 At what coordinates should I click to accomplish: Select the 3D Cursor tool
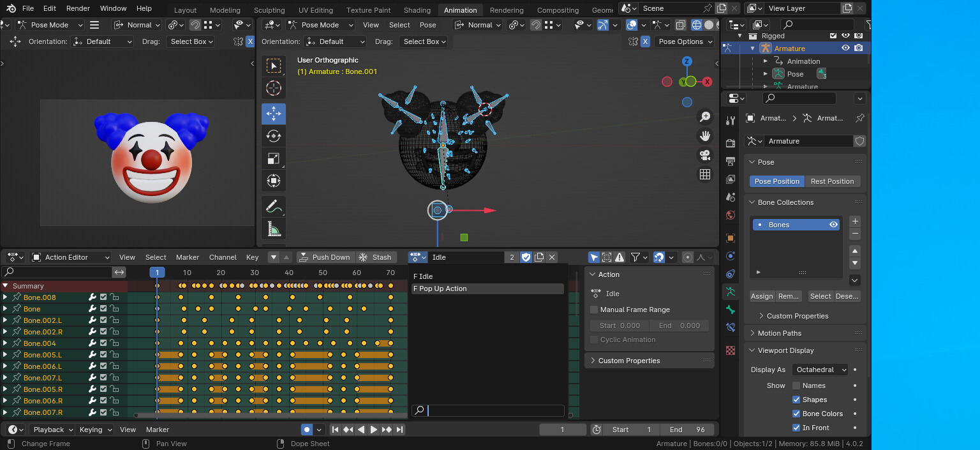click(x=273, y=88)
